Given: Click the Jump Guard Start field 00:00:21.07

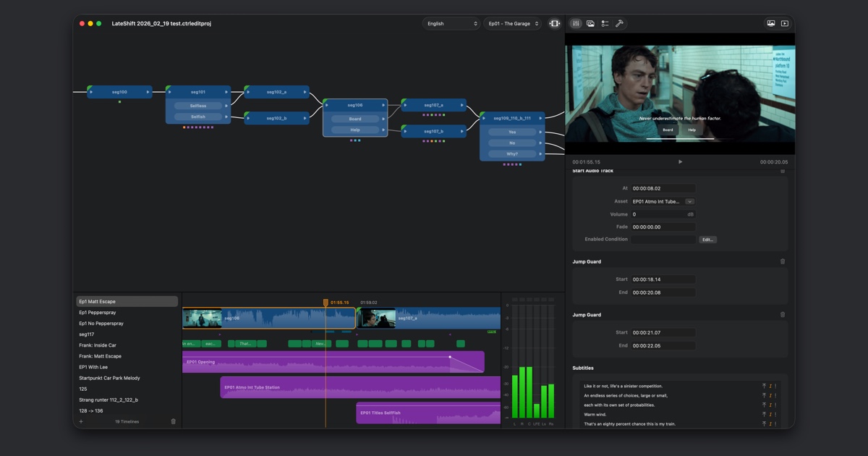Looking at the screenshot, I should (663, 333).
